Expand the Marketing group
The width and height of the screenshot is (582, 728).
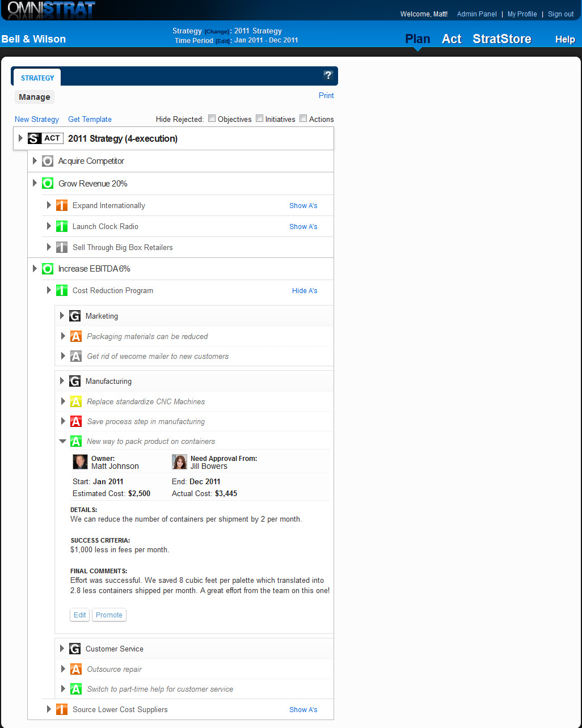[62, 316]
